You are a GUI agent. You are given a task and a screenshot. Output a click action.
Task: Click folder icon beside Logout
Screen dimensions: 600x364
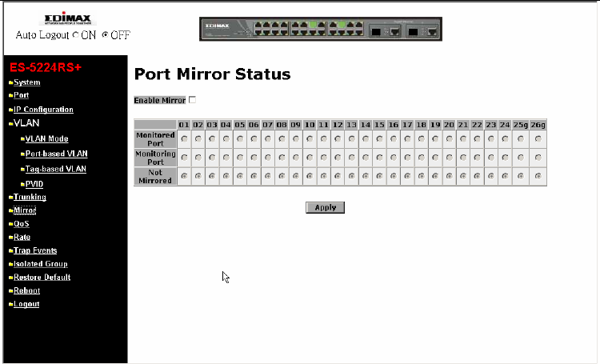[10, 305]
